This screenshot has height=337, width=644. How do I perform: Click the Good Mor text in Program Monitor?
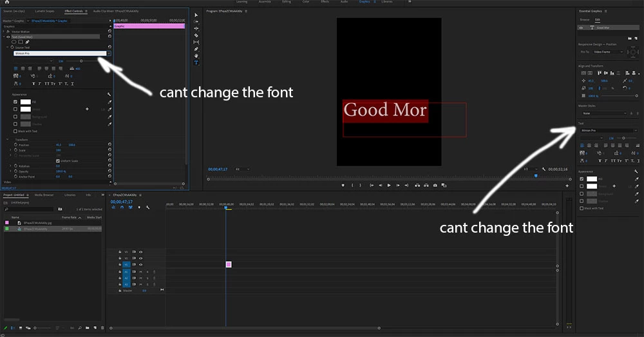point(385,110)
